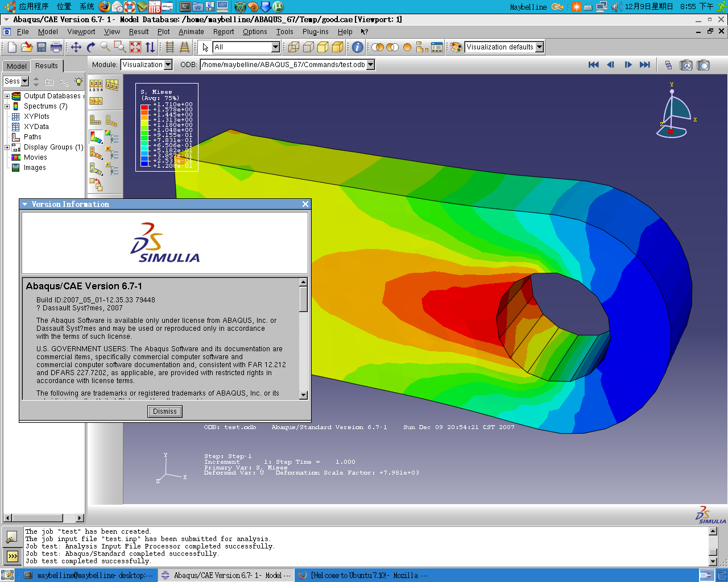Viewport: 728px width, 582px height.
Task: Click the Auto-fit view icon
Action: (135, 47)
